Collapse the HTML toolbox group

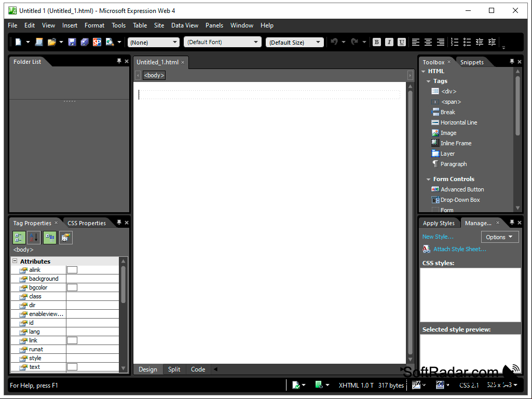click(424, 71)
